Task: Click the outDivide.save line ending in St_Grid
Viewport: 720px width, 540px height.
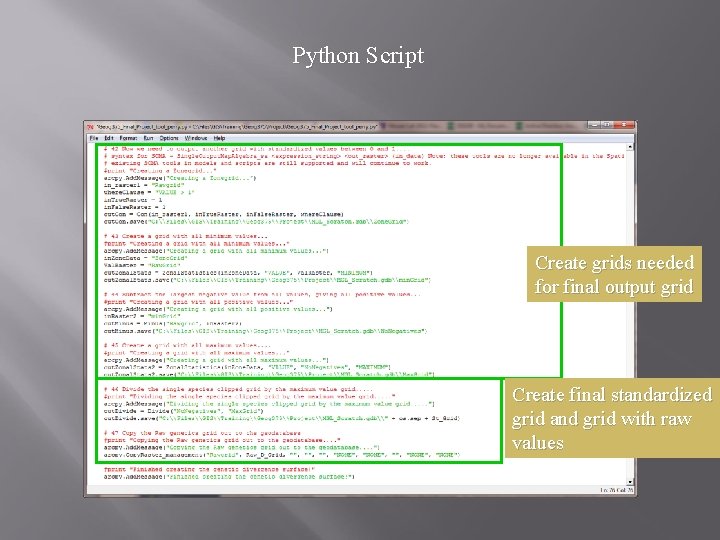Action: click(282, 418)
